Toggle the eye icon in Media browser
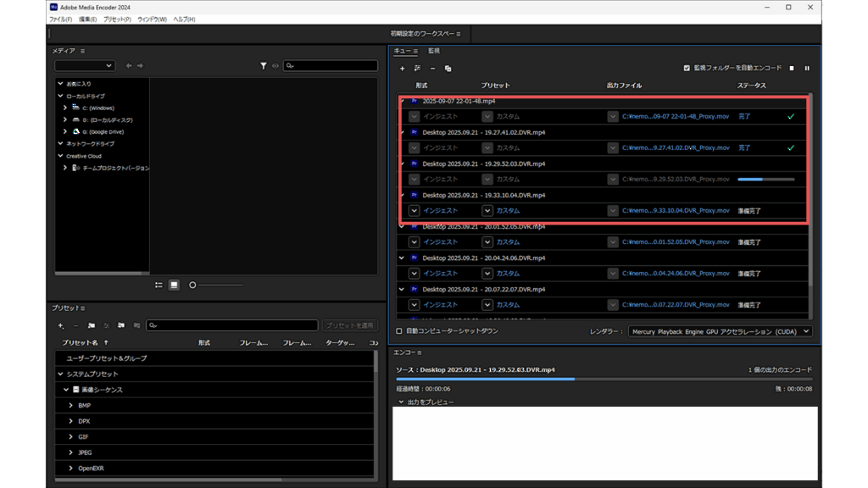868x488 pixels. pyautogui.click(x=275, y=66)
